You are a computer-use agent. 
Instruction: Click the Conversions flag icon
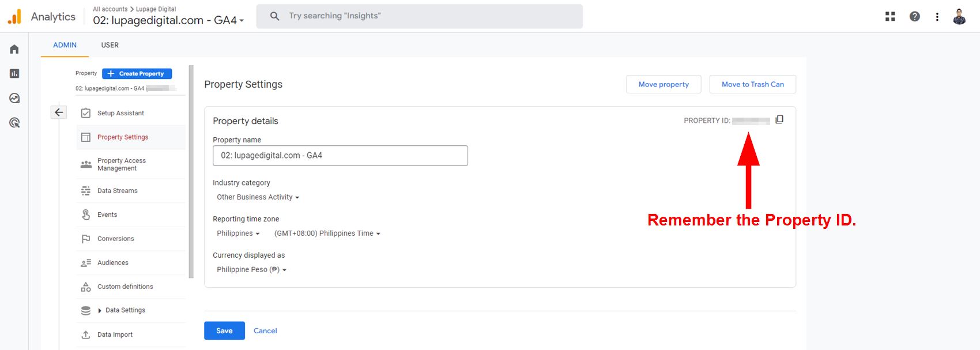pyautogui.click(x=86, y=239)
